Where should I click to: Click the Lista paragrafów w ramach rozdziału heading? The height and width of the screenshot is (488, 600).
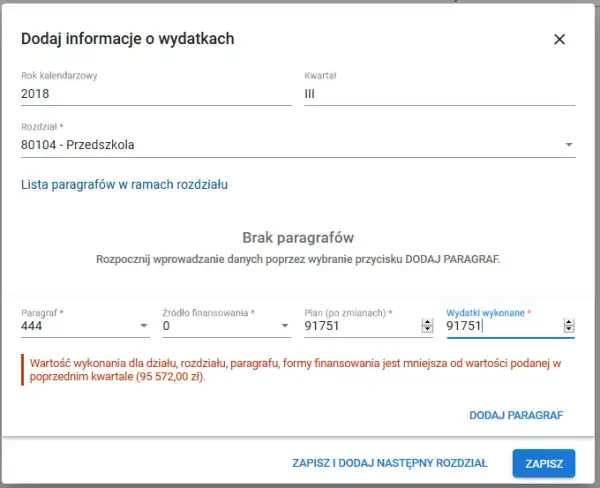[x=124, y=184]
